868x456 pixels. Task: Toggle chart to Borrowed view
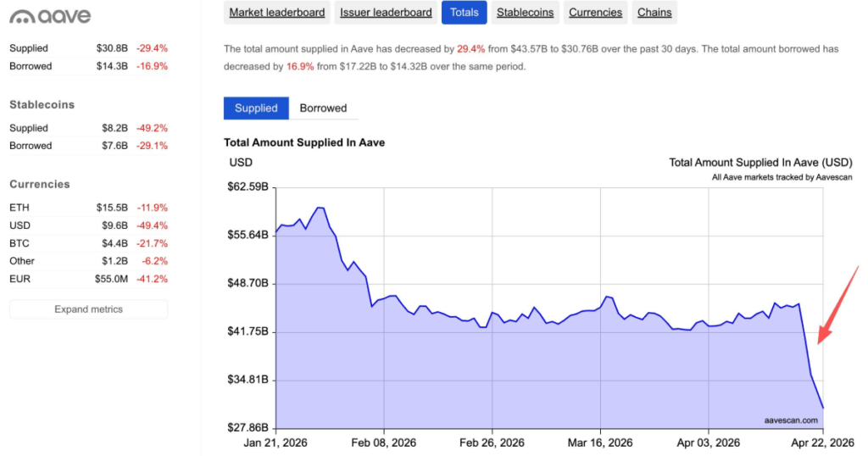tap(323, 108)
